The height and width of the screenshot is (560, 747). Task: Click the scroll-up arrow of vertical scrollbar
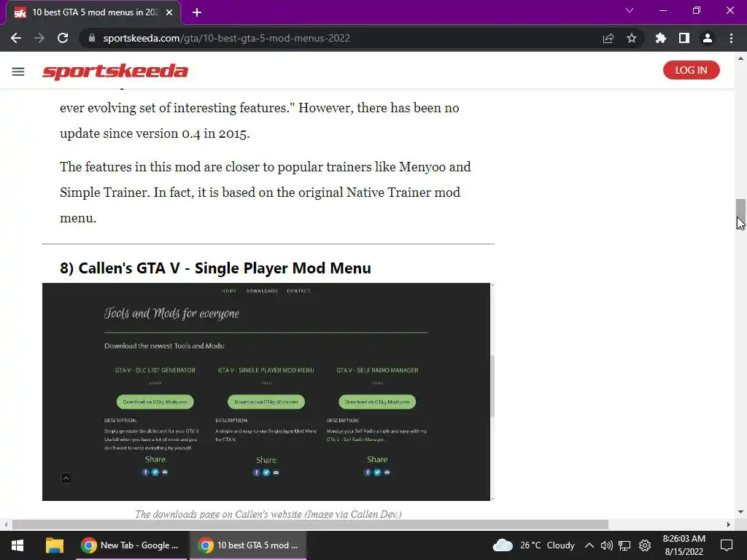pyautogui.click(x=740, y=58)
